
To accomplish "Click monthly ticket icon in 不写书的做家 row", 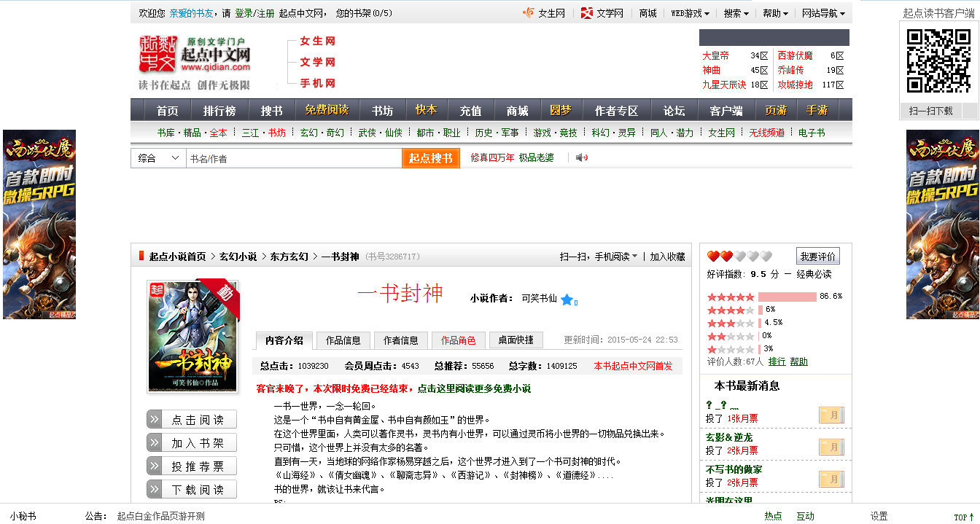I will click(831, 480).
